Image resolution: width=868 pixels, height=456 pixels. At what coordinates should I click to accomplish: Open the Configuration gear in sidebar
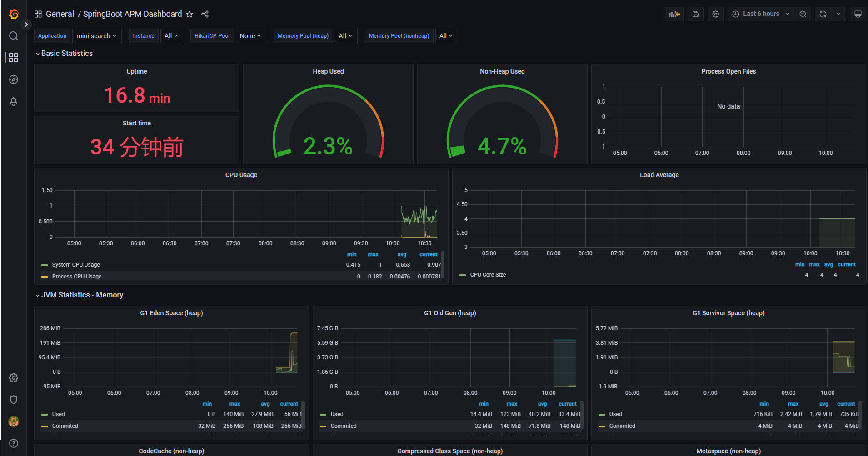[14, 378]
